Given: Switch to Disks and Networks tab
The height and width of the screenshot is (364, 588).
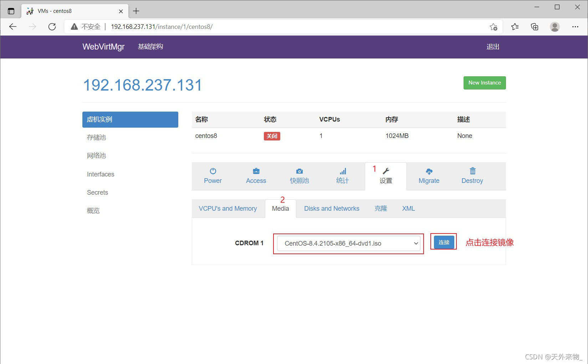Looking at the screenshot, I should pyautogui.click(x=332, y=209).
